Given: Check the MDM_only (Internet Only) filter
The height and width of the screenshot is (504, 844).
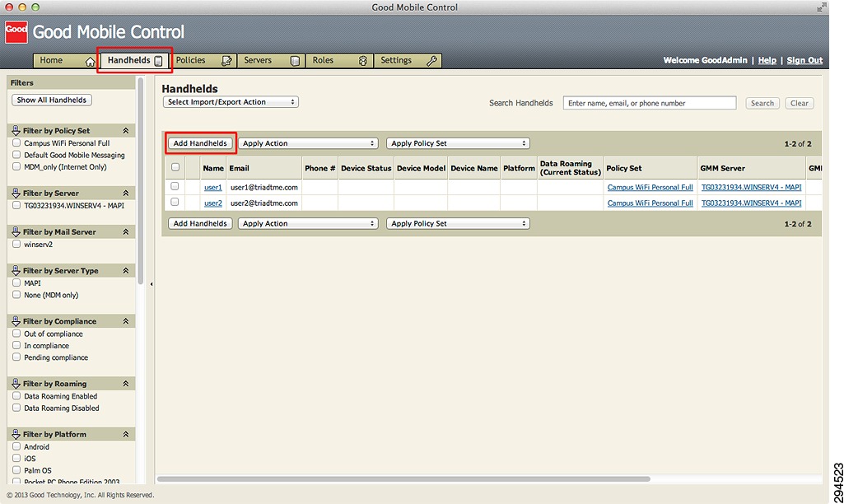Looking at the screenshot, I should coord(16,167).
